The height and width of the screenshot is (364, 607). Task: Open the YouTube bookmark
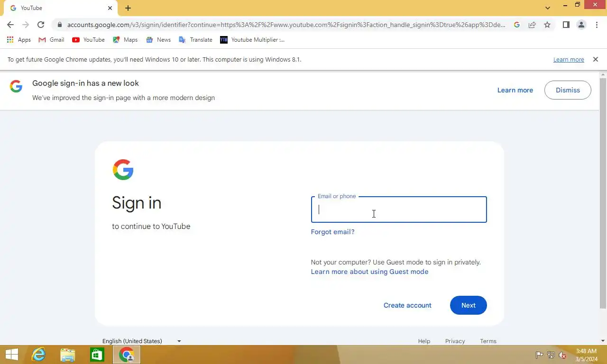pos(88,40)
